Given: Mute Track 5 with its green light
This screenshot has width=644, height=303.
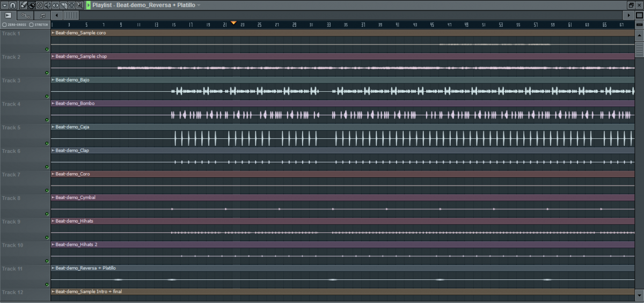Looking at the screenshot, I should pyautogui.click(x=47, y=143).
